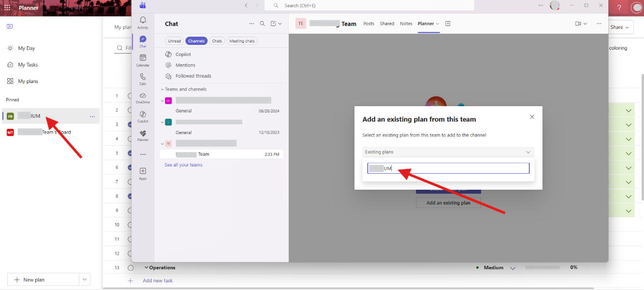This screenshot has height=290, width=644.
Task: Close the Add an existing plan dialog
Action: [532, 117]
